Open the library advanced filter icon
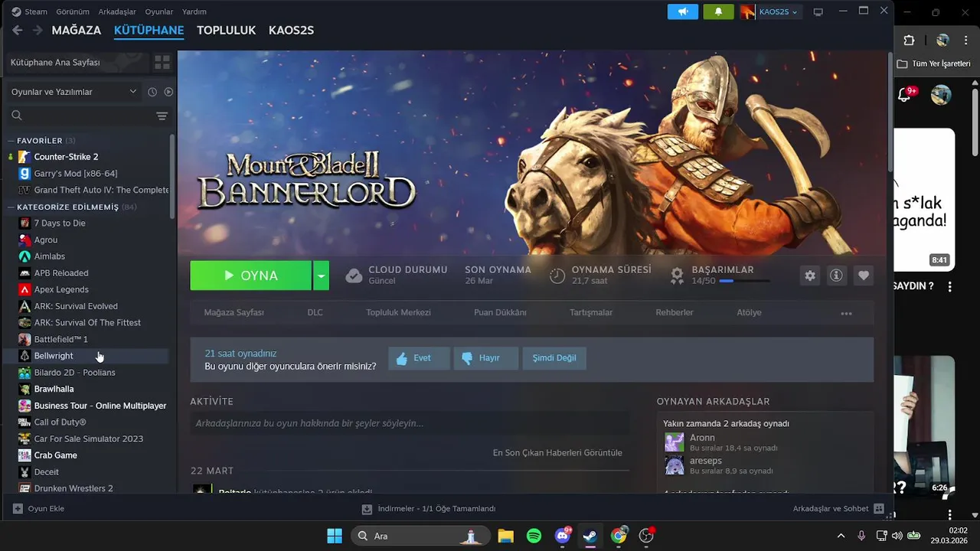 pyautogui.click(x=162, y=116)
